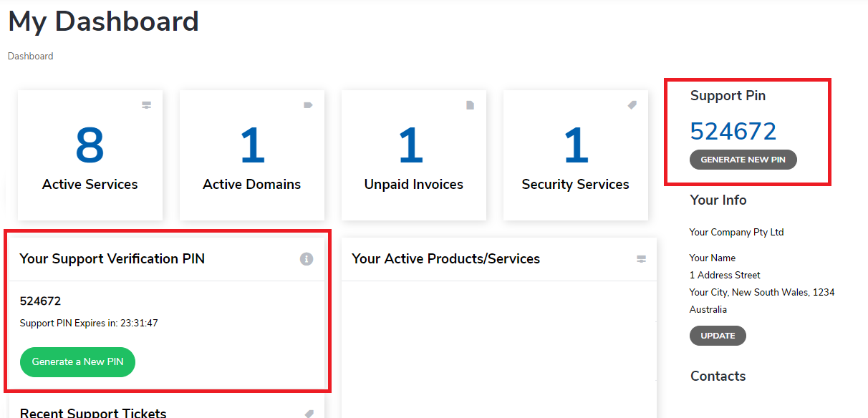Image resolution: width=868 pixels, height=418 pixels.
Task: Open the 8 Active Services tile
Action: 90,155
